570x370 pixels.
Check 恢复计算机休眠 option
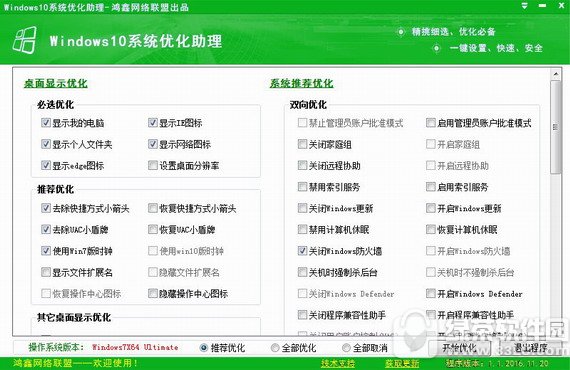(x=431, y=230)
